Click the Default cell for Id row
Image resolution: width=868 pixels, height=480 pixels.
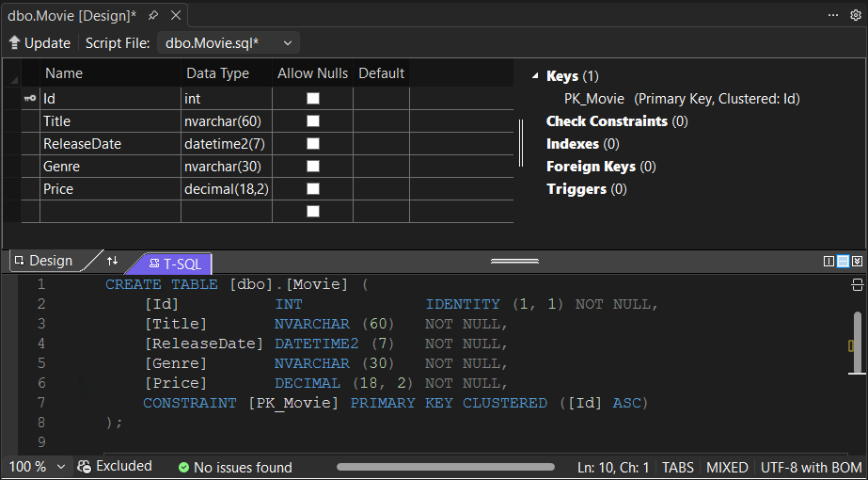[x=382, y=99]
